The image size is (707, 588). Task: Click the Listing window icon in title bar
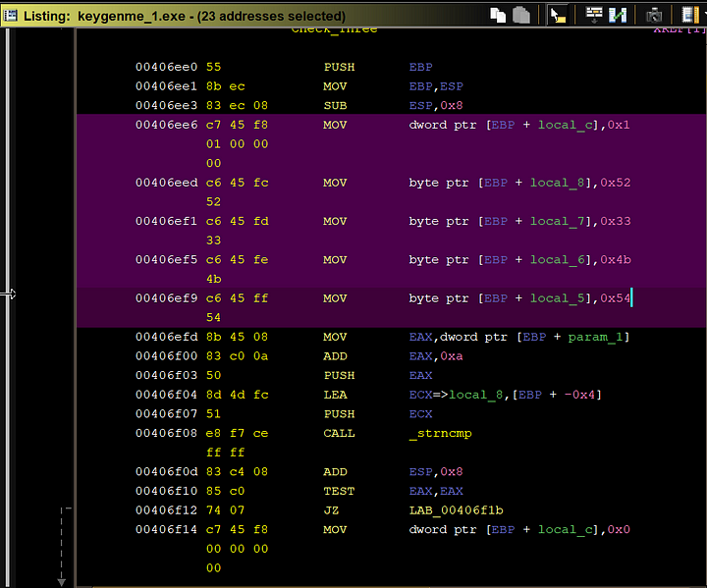tap(10, 16)
